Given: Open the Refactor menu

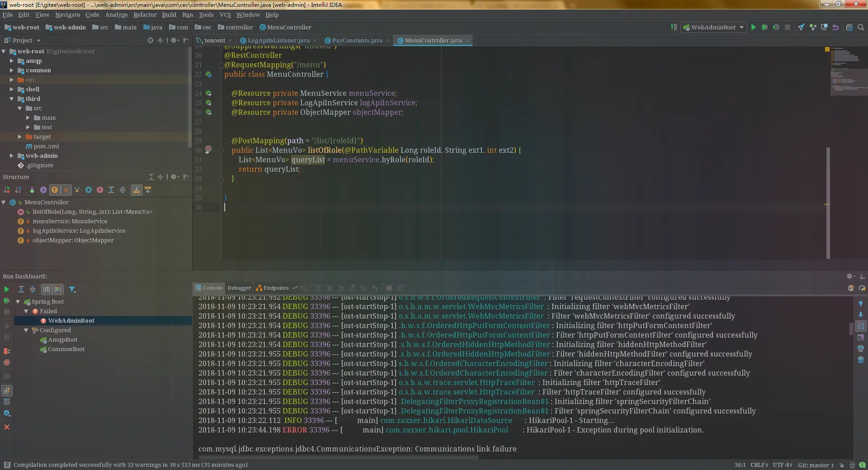Looking at the screenshot, I should pos(145,14).
